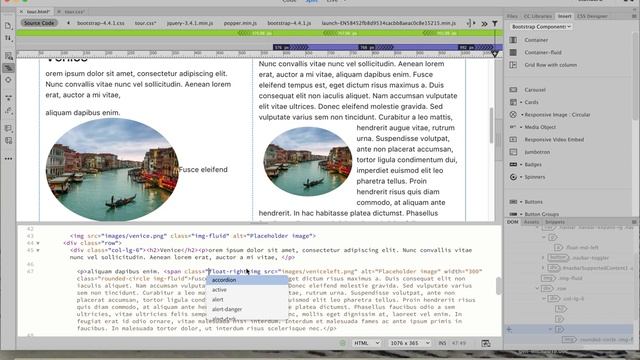Collapse code line 44 fold arrow

[x=38, y=243]
